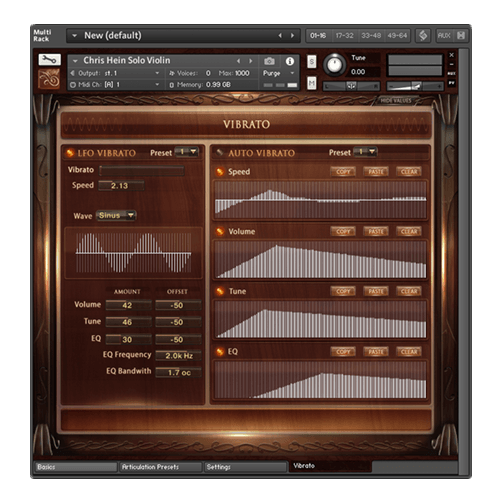Toggle LFO Vibrato on or off
This screenshot has height=504, width=500.
coord(70,153)
